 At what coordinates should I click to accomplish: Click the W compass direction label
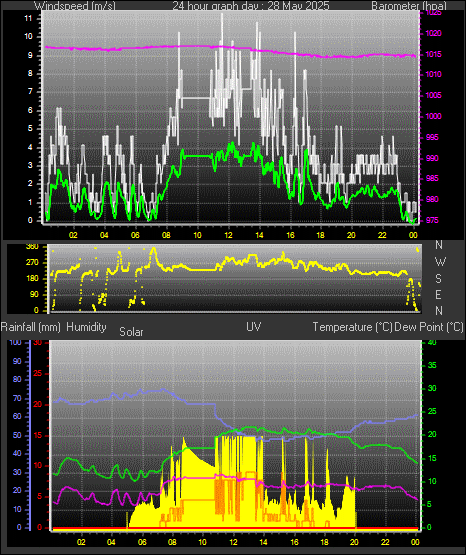440,262
